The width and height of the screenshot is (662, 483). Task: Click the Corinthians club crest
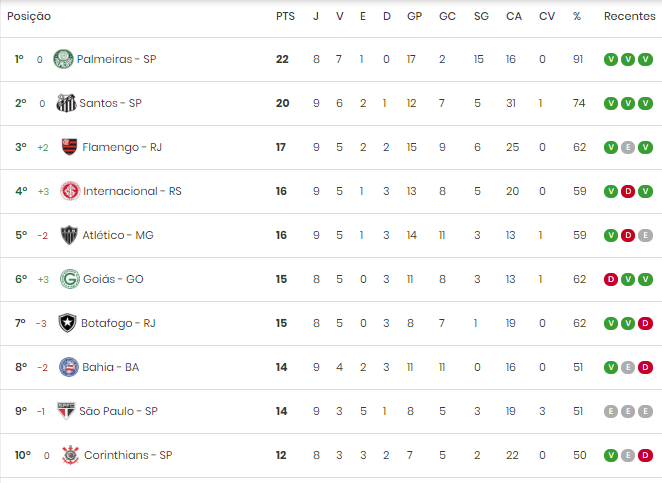pyautogui.click(x=71, y=455)
